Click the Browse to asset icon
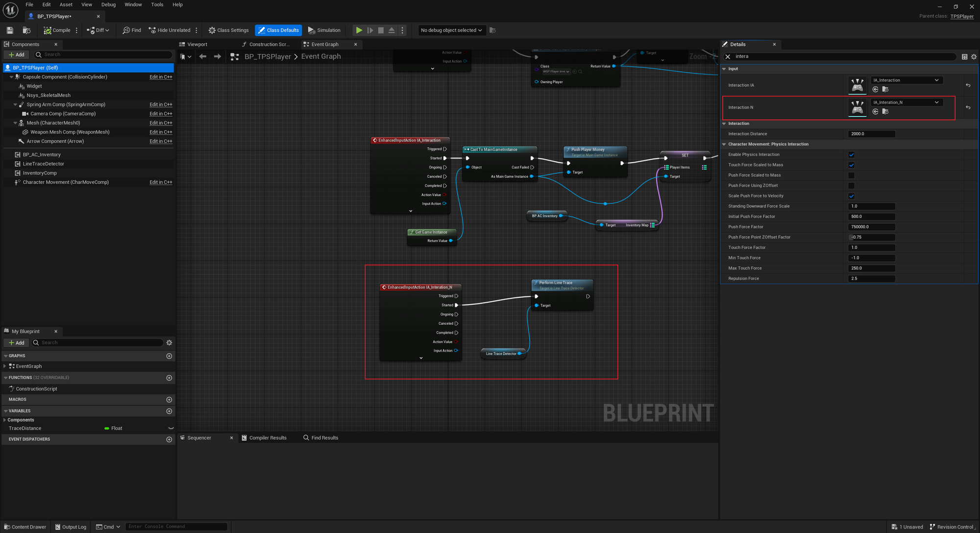The width and height of the screenshot is (980, 533). coord(27,30)
